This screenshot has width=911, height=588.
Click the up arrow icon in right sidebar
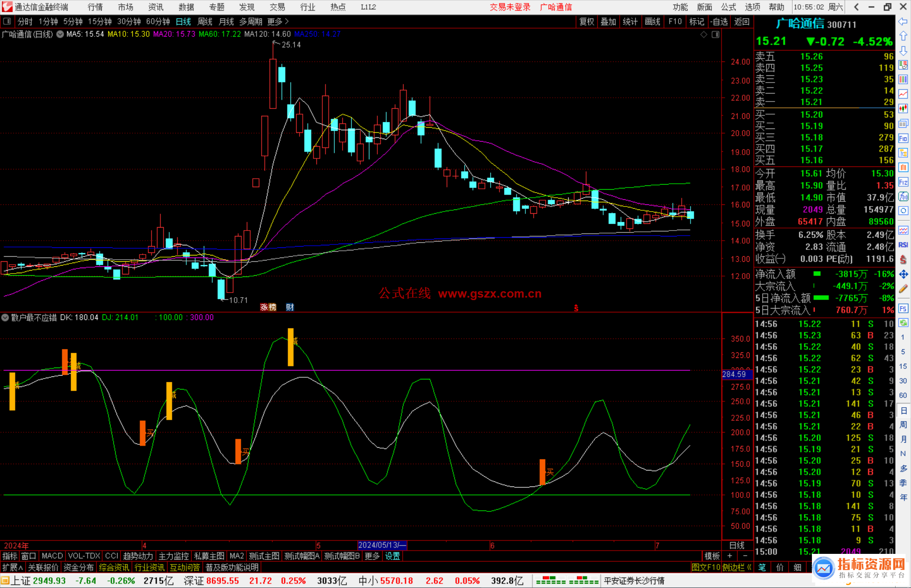pyautogui.click(x=903, y=36)
